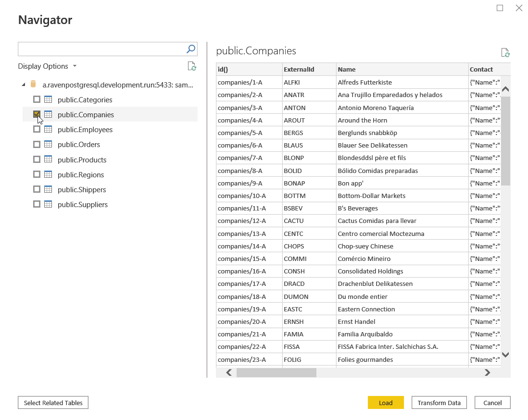Viewport: 528px width, 420px height.
Task: Click the cell 'Ernst Handel'
Action: pyautogui.click(x=402, y=321)
